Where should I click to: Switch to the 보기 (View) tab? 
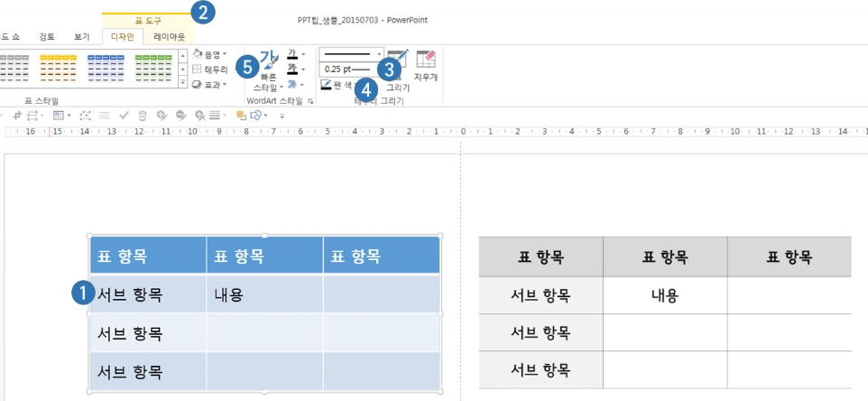pos(81,37)
